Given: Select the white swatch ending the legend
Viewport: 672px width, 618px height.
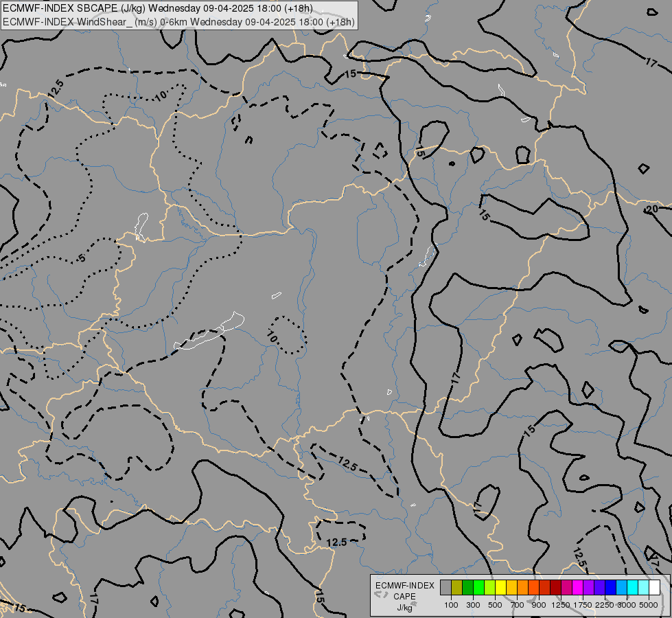Looking at the screenshot, I should click(x=654, y=587).
